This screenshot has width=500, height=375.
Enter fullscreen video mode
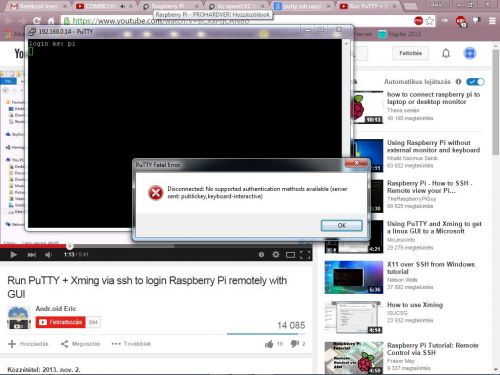(x=305, y=255)
